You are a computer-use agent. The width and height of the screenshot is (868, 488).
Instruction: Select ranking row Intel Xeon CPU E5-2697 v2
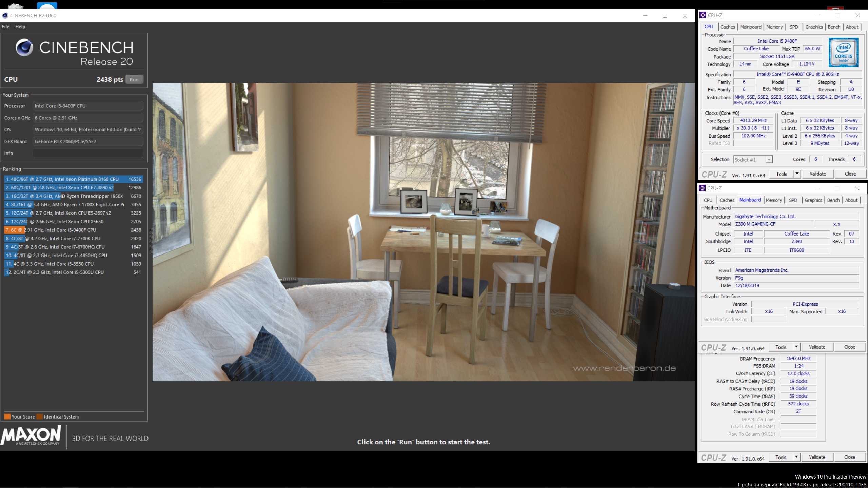pos(74,213)
